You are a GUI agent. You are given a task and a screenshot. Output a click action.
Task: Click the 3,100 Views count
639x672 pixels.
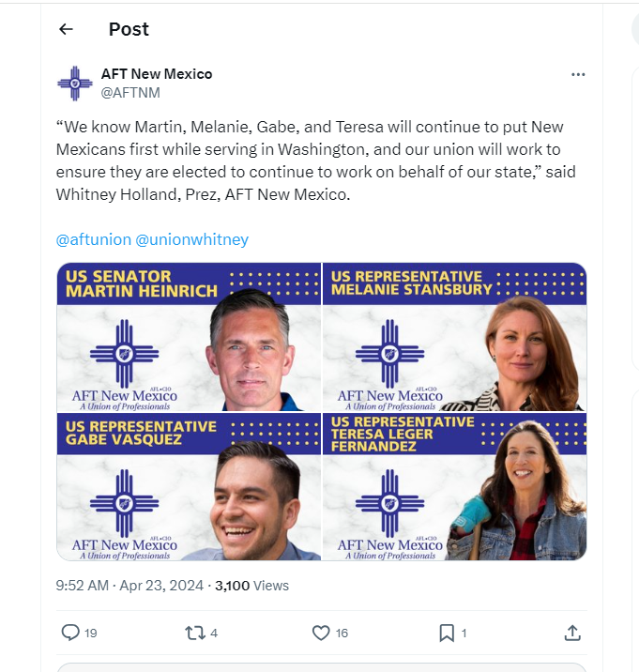(251, 586)
